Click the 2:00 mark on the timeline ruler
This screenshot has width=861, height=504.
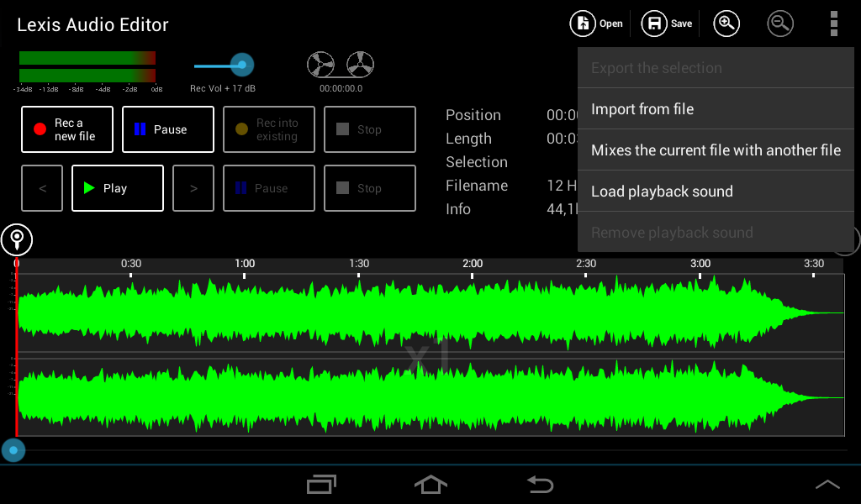pos(473,264)
